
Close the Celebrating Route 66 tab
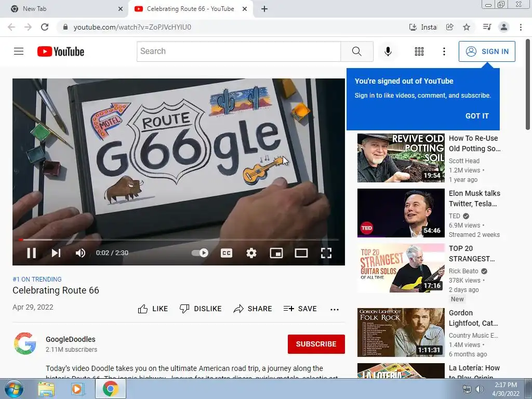coord(245,9)
